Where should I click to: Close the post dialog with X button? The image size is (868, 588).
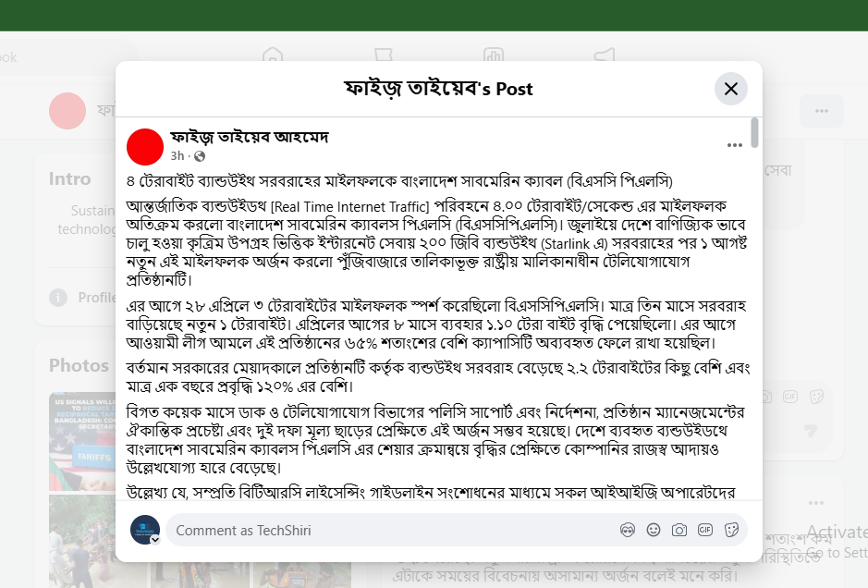click(x=730, y=89)
